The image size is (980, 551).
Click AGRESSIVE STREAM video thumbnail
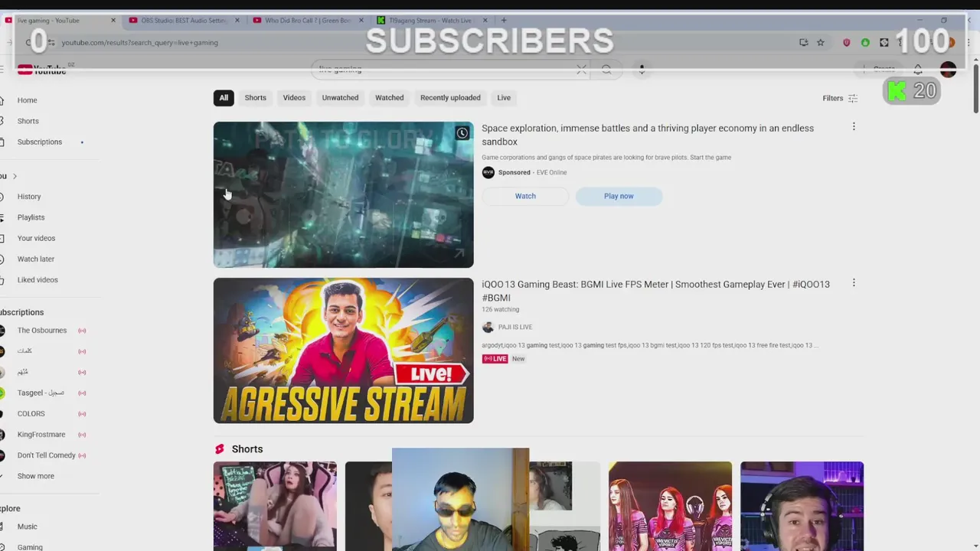coord(343,350)
